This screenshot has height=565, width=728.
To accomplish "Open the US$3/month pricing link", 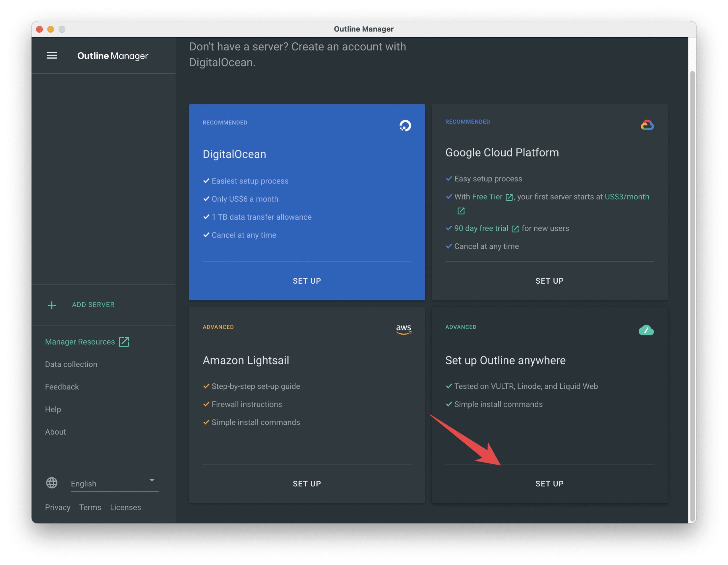I will [627, 197].
